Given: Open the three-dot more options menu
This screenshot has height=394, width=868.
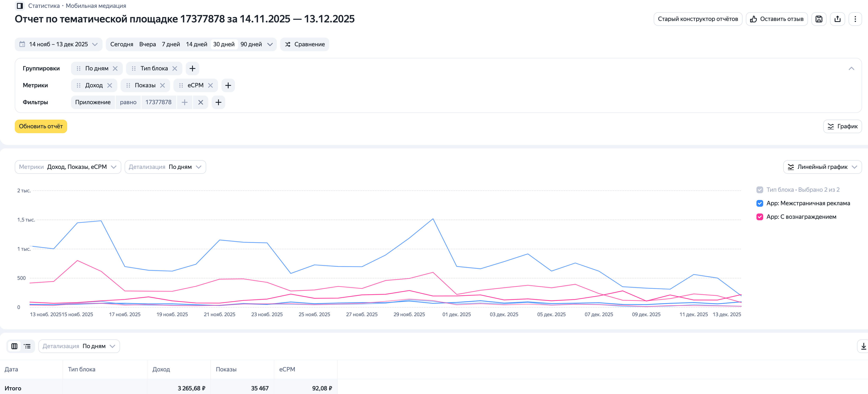Looking at the screenshot, I should tap(855, 19).
